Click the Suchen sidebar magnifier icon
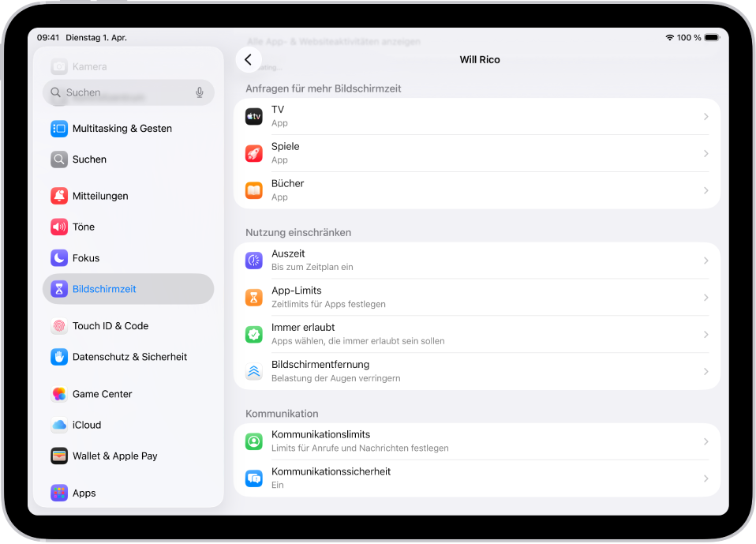This screenshot has width=756, height=544. 59,159
